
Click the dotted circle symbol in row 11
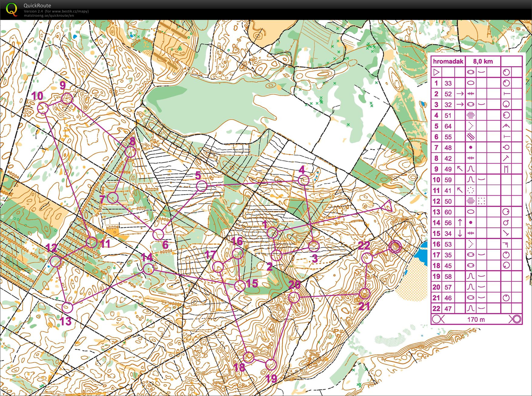click(x=470, y=191)
